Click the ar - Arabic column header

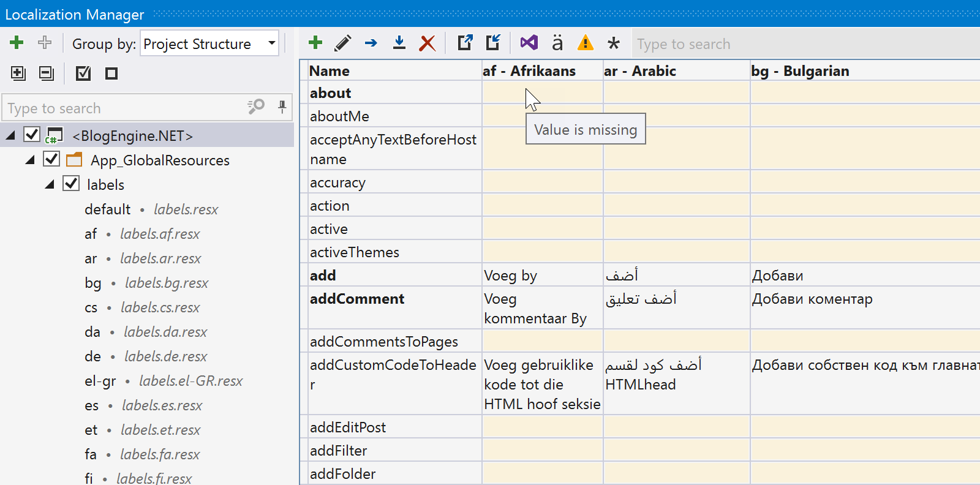(x=676, y=71)
